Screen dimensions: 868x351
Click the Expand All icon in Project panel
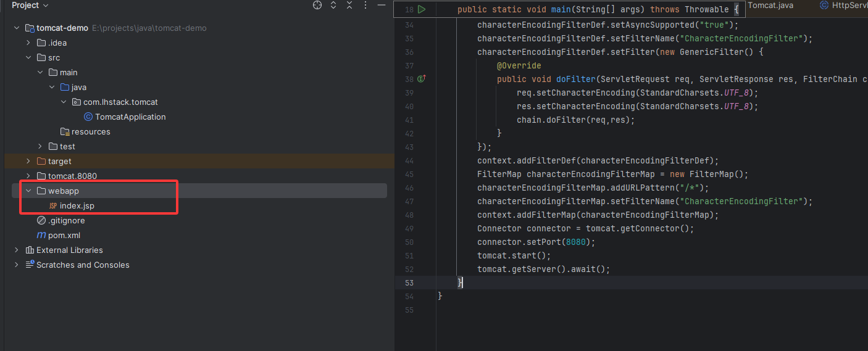pyautogui.click(x=333, y=6)
